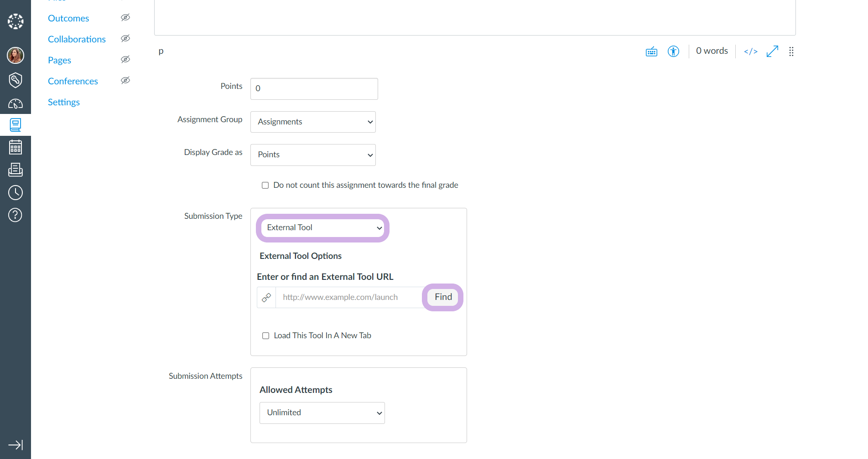This screenshot has height=459, width=868.
Task: Click the p element path in editor status bar
Action: click(x=161, y=51)
